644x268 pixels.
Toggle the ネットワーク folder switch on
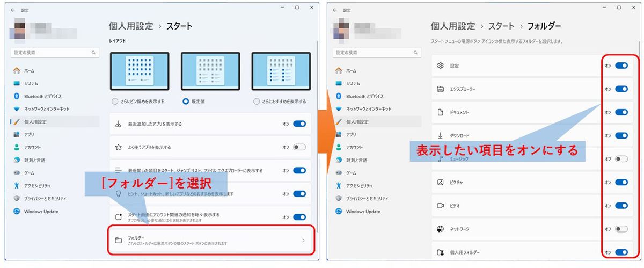(621, 229)
